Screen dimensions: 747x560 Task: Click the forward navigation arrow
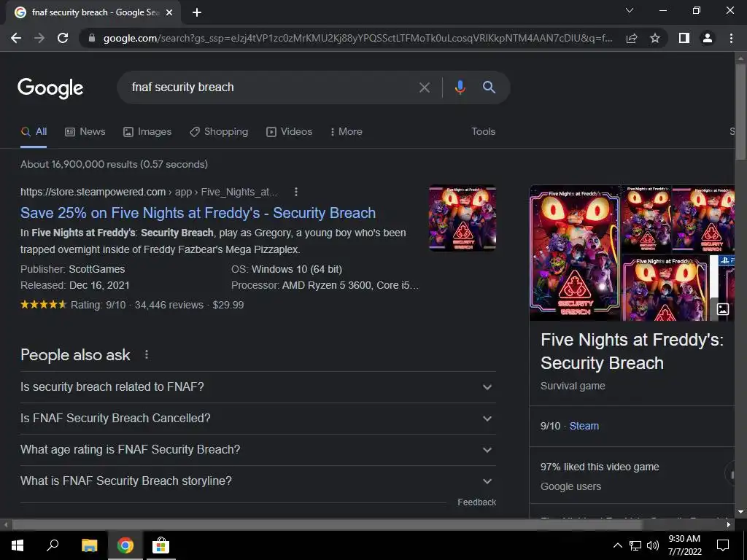click(x=39, y=38)
